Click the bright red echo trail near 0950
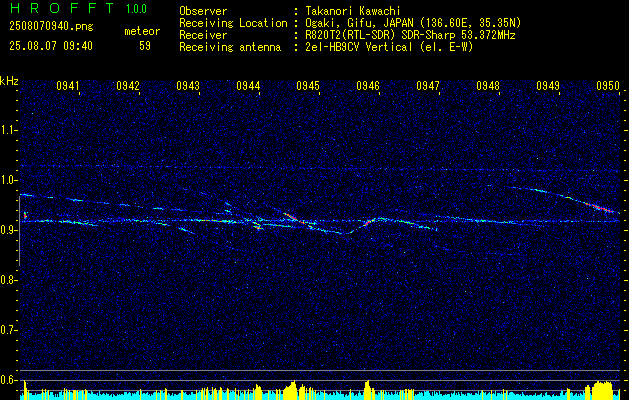Viewport: 629px width, 400px height. (x=599, y=207)
